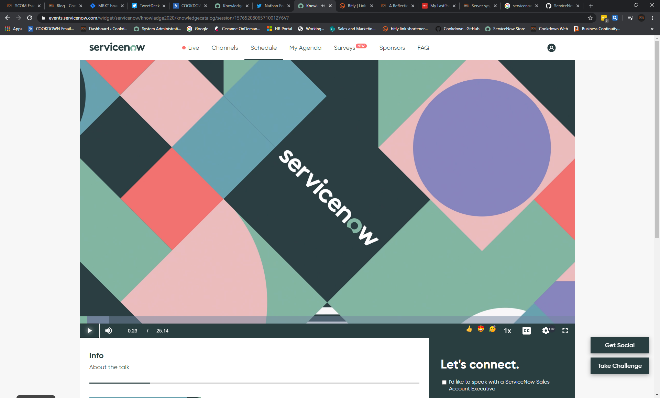
Task: Mute the video with the speaker icon
Action: [109, 331]
